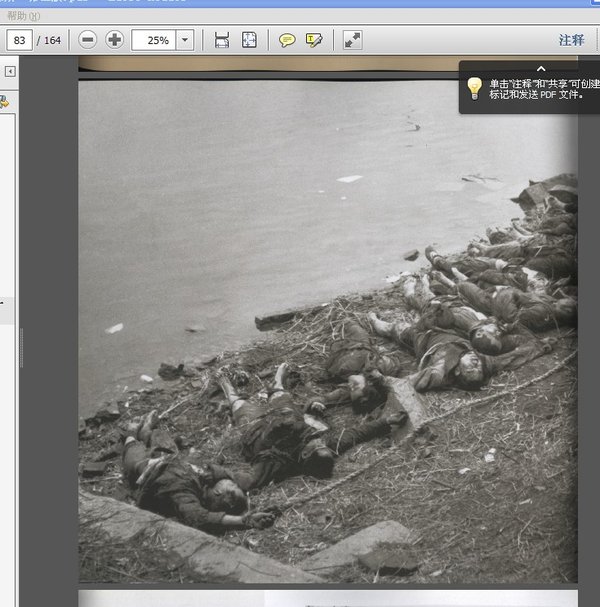This screenshot has height=607, width=600.
Task: Select the fit width scrolling icon
Action: [x=222, y=40]
